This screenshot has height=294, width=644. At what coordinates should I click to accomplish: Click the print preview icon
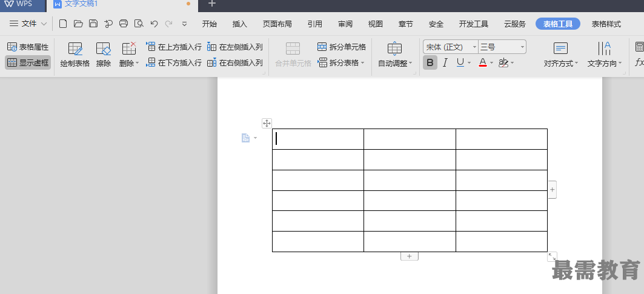[139, 24]
